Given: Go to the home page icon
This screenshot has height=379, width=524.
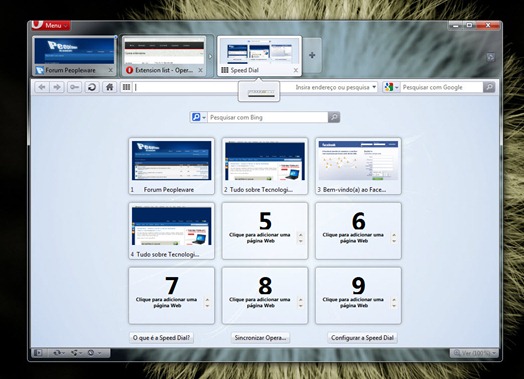Looking at the screenshot, I should tap(109, 88).
